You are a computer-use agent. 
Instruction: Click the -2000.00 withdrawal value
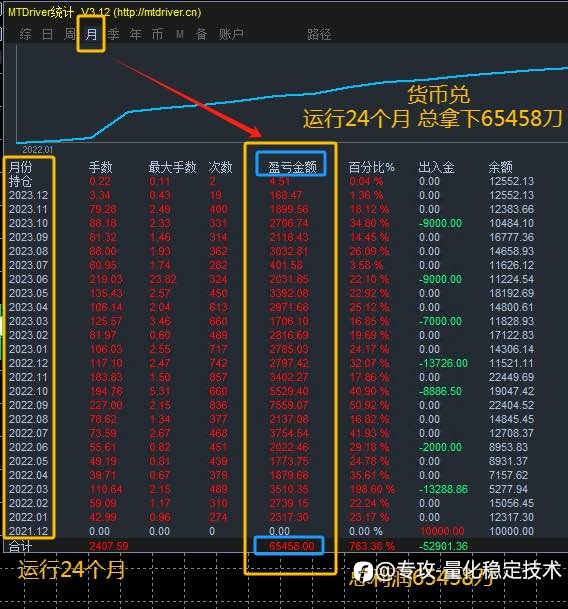point(440,447)
